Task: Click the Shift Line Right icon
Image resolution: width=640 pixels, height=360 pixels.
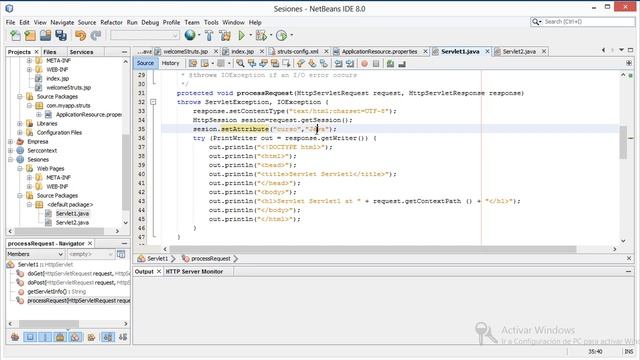Action: pyautogui.click(x=350, y=63)
